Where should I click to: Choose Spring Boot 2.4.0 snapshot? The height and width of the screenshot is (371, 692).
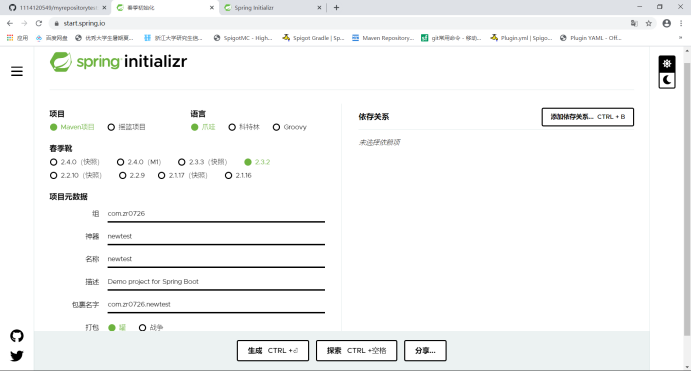coord(75,162)
